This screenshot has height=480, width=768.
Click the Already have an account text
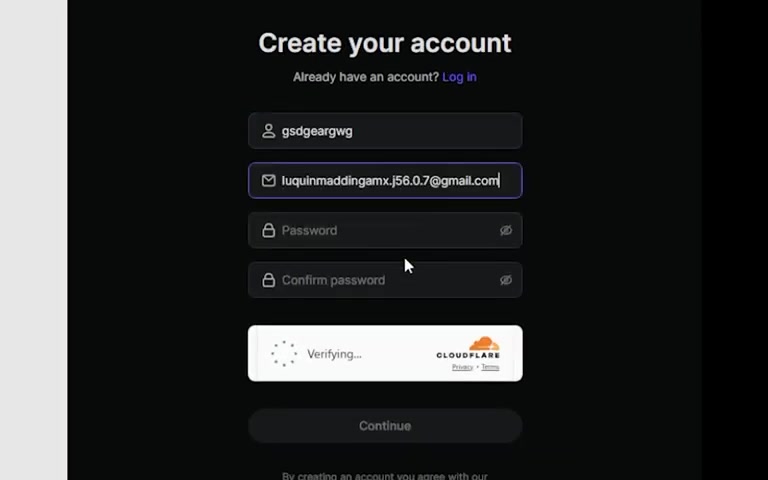(366, 77)
